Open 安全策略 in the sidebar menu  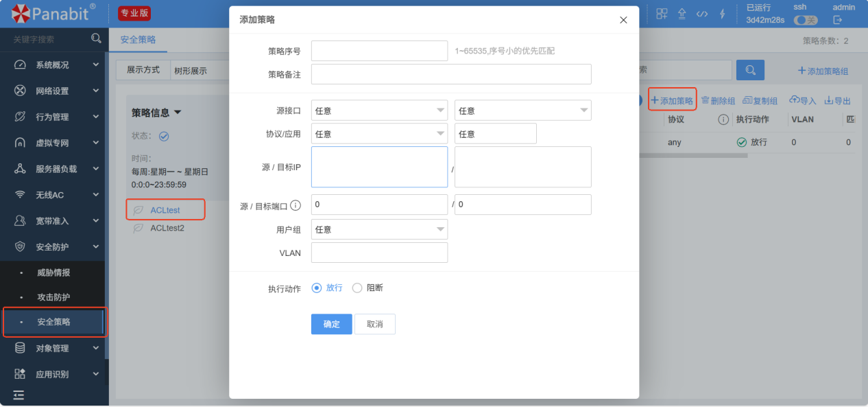(53, 322)
